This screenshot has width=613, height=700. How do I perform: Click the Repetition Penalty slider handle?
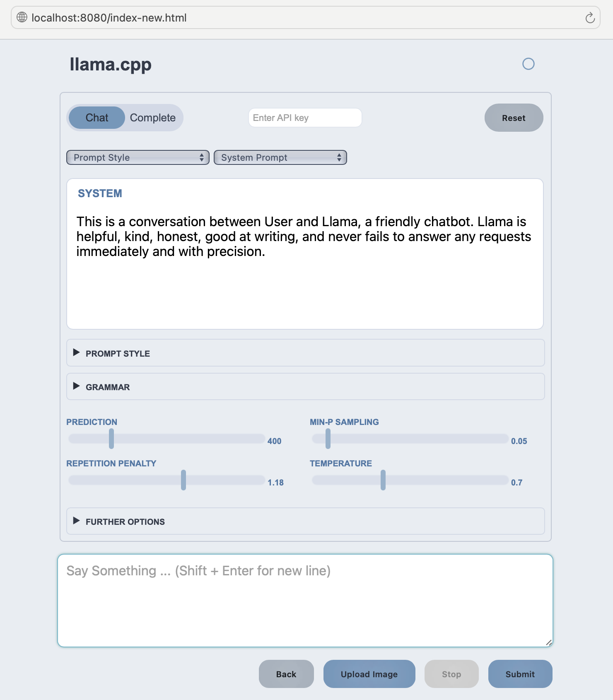click(183, 480)
